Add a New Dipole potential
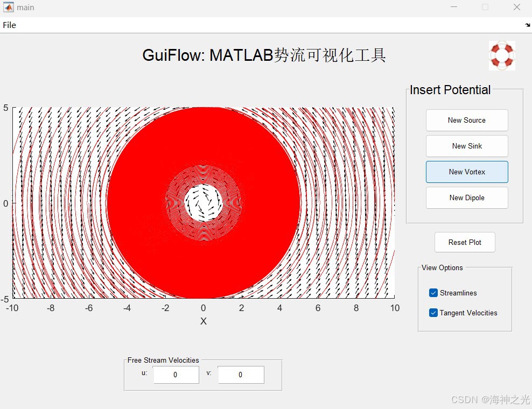 [x=467, y=198]
